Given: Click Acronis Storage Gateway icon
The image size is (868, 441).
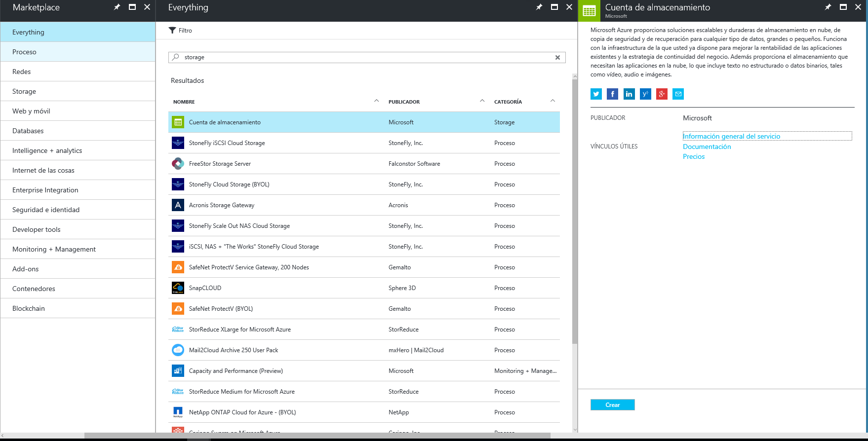Looking at the screenshot, I should coord(178,205).
